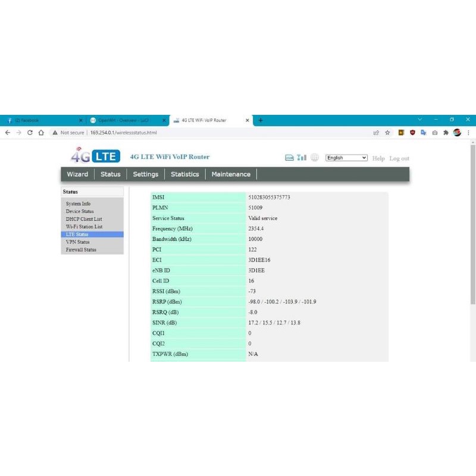
Task: Click the Log out link
Action: [x=399, y=158]
